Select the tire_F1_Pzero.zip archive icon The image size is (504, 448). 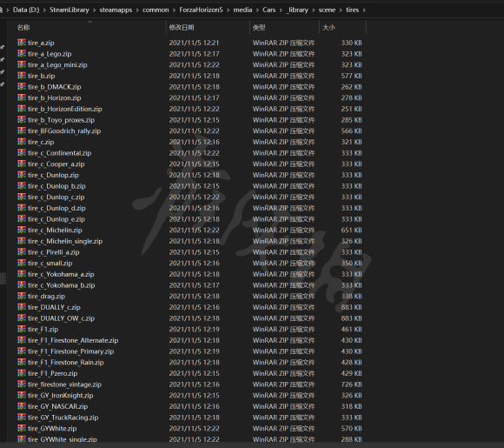pos(22,373)
